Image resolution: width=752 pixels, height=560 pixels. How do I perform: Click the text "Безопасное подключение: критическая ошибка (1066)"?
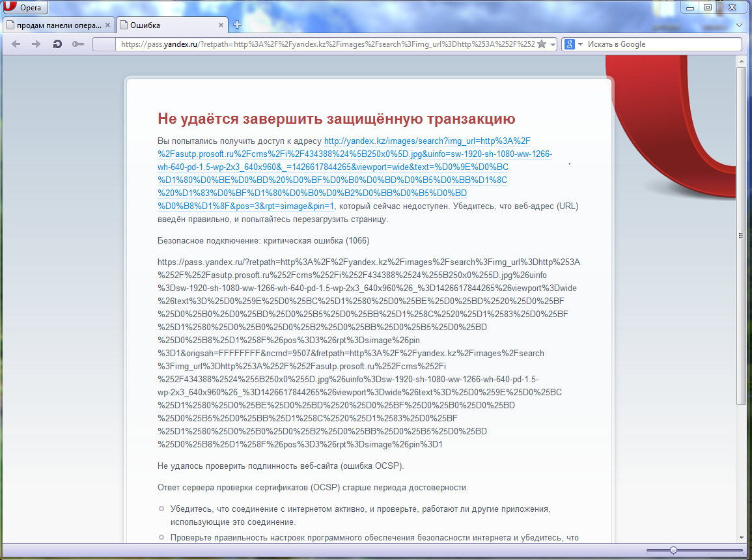(x=263, y=241)
